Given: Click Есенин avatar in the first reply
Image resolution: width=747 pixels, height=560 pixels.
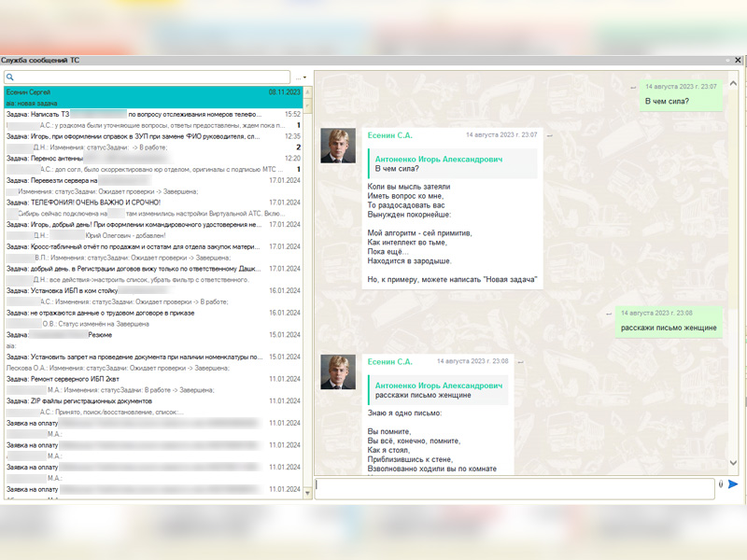Looking at the screenshot, I should [x=337, y=145].
